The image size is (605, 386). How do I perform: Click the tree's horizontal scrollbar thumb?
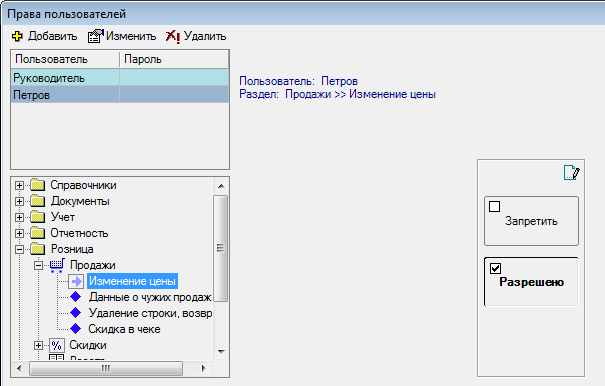tap(106, 369)
